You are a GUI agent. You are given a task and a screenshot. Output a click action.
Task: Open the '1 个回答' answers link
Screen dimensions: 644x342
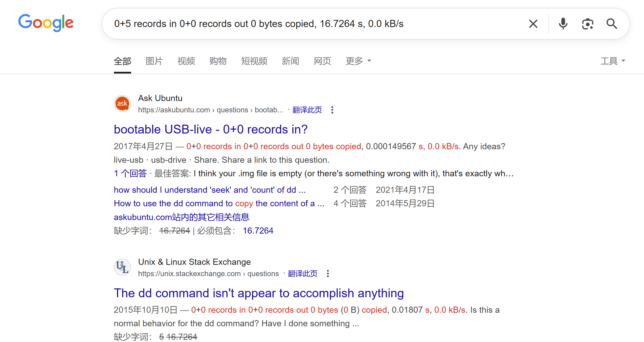coord(130,174)
